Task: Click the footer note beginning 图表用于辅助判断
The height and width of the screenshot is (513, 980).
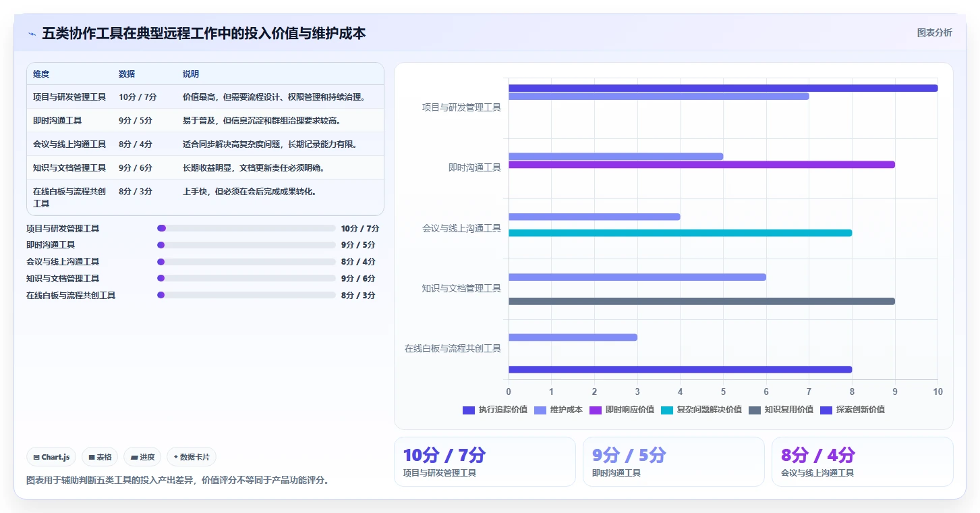Action: [177, 481]
